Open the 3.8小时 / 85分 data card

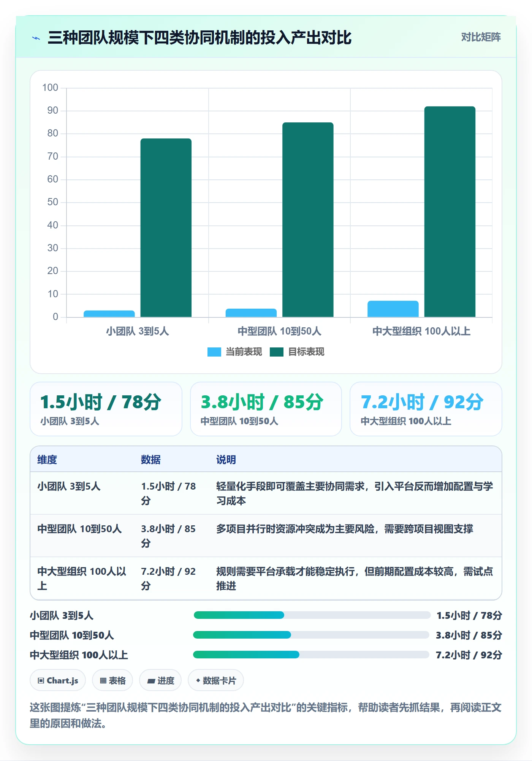pos(266,409)
